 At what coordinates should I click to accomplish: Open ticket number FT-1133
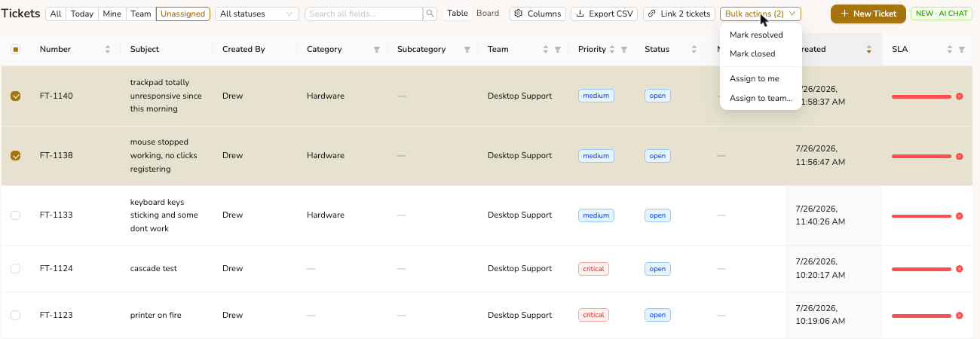(x=57, y=215)
